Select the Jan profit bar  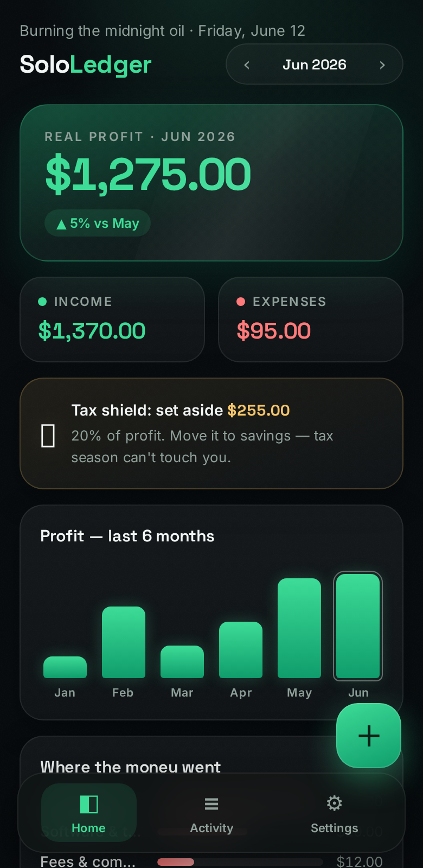point(65,667)
